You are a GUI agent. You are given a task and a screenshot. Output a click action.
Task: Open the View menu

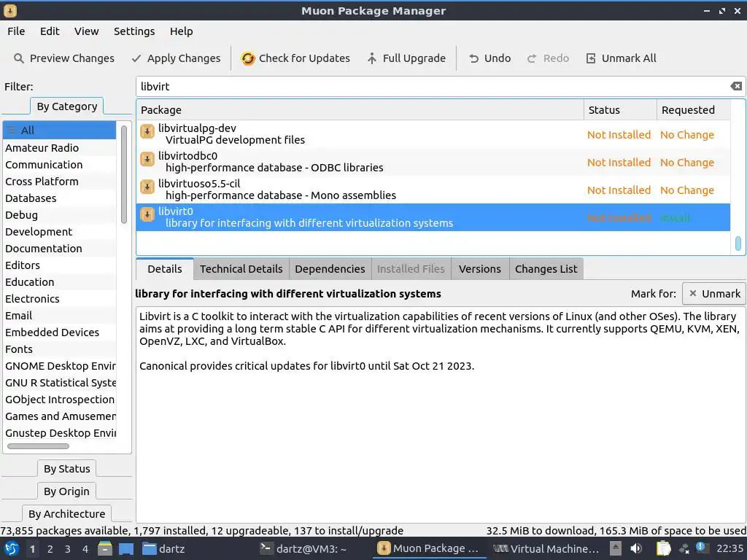click(x=86, y=31)
